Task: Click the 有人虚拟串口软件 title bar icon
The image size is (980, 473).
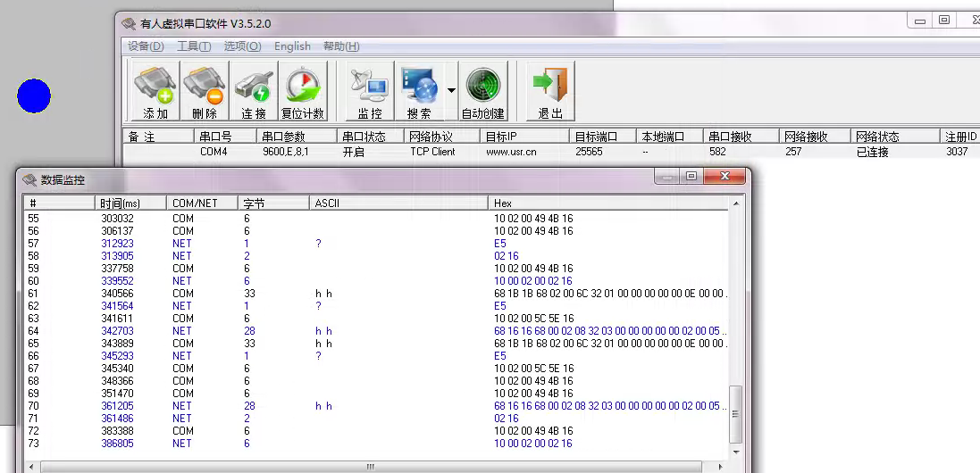Action: (x=129, y=24)
